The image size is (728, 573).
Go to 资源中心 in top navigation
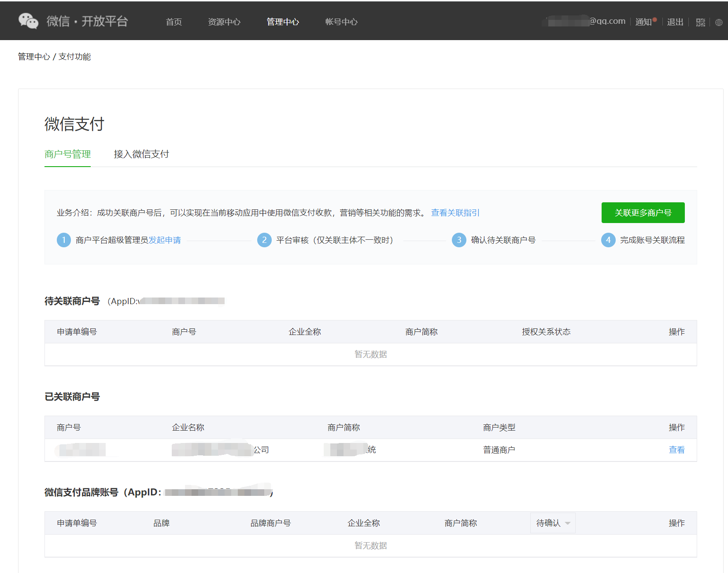pyautogui.click(x=224, y=22)
